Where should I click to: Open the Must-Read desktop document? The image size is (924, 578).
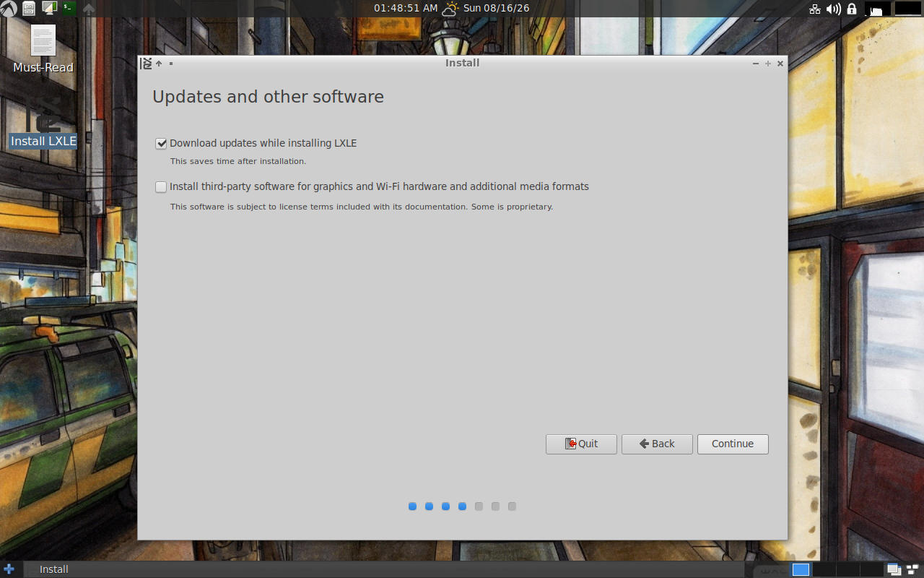pyautogui.click(x=43, y=49)
